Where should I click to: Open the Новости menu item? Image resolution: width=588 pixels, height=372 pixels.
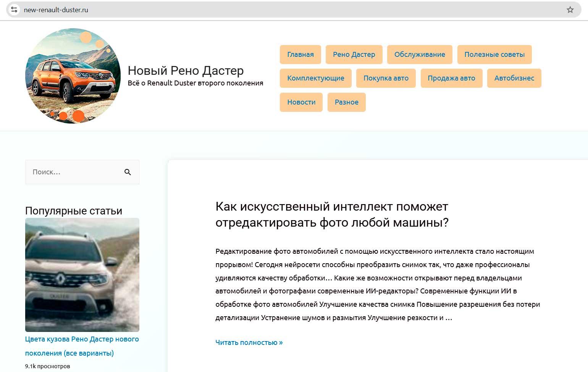tap(301, 102)
